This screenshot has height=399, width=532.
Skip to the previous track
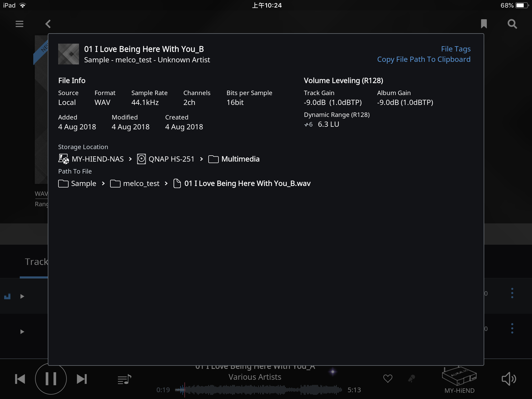tap(20, 379)
